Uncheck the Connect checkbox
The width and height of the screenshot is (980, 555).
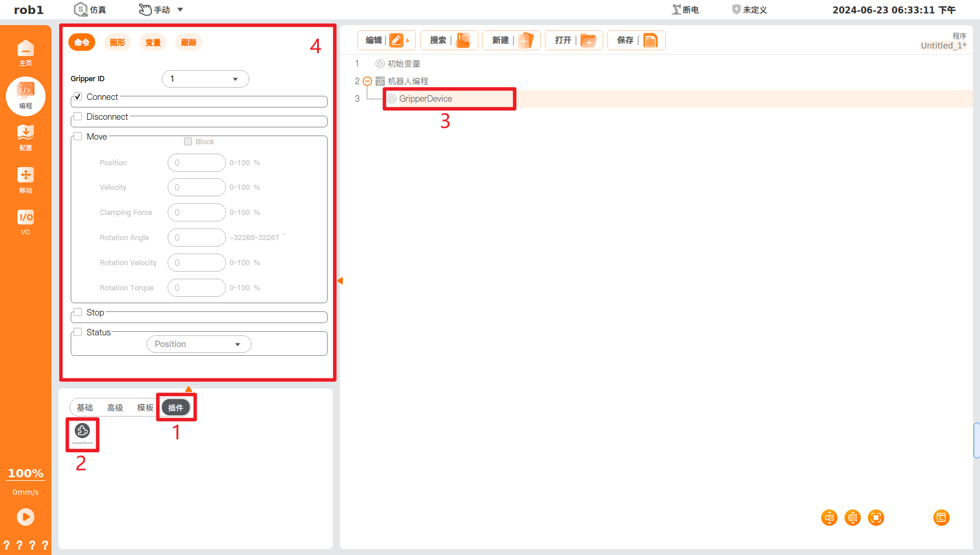pyautogui.click(x=78, y=96)
